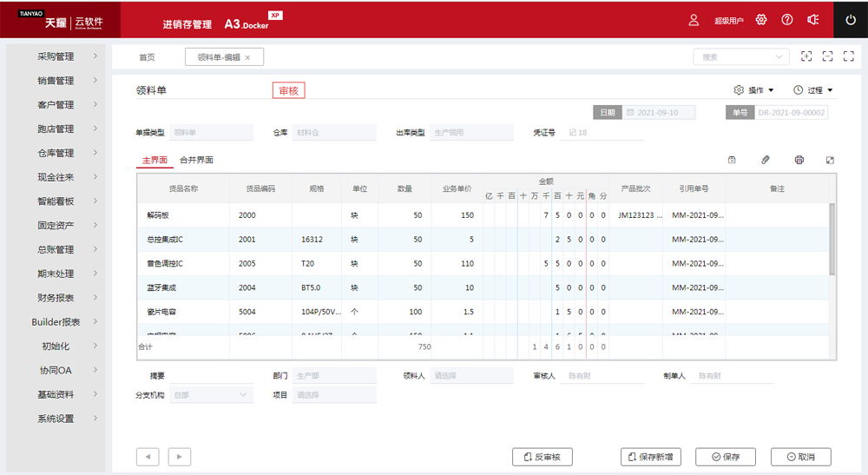Click the power/logout icon

(850, 19)
